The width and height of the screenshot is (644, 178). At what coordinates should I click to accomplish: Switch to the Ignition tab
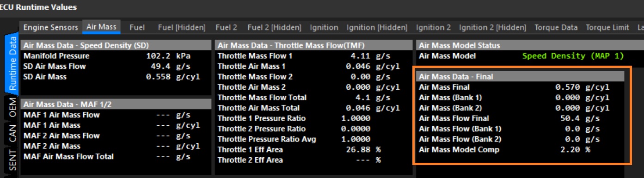coord(324,27)
